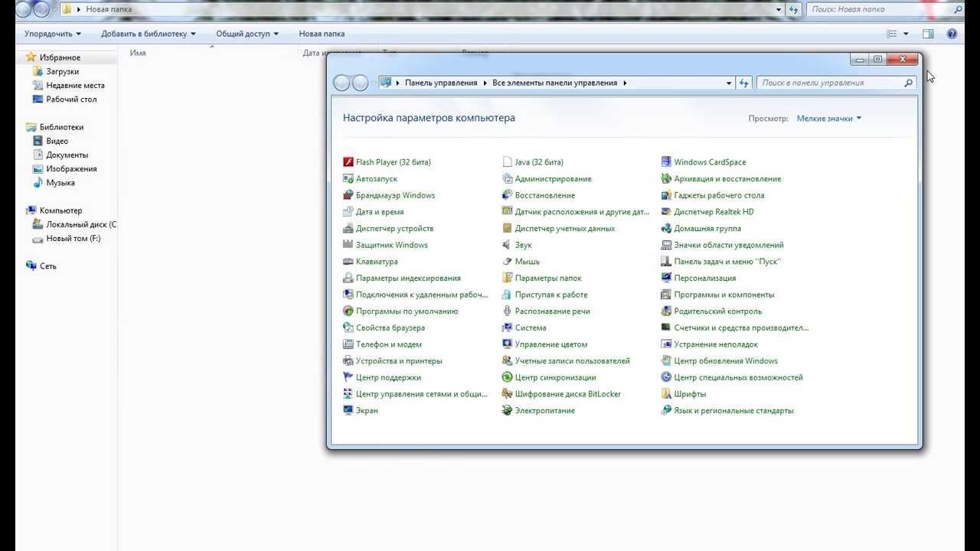This screenshot has width=980, height=551.
Task: Click the Панель управления breadcrumb
Action: [x=441, y=83]
